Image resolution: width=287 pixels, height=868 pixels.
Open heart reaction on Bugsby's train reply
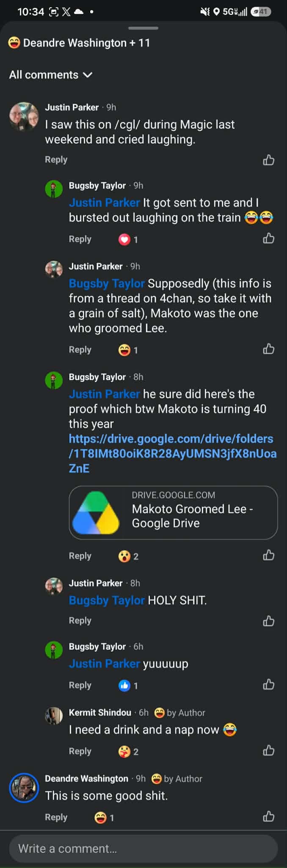128,239
